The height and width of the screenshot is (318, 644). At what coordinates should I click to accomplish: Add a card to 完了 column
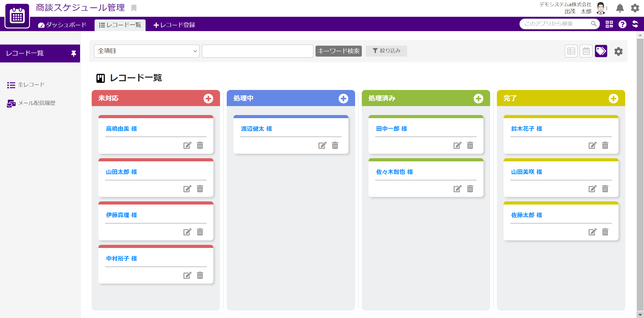point(613,98)
